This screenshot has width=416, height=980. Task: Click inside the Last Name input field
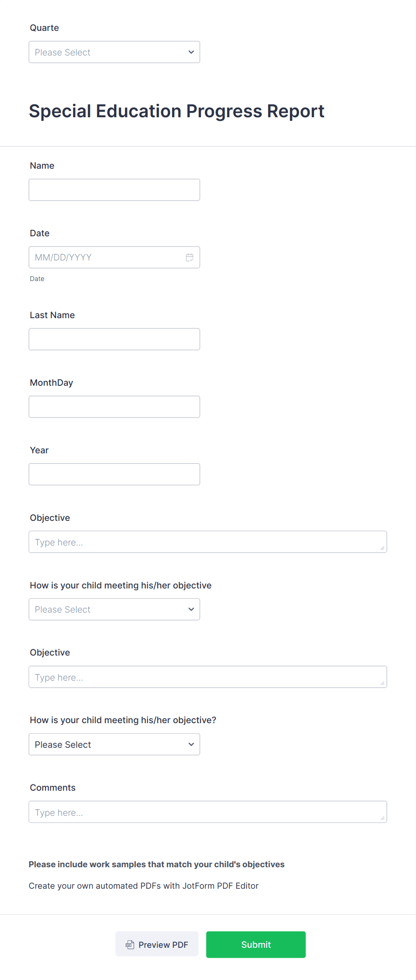[114, 339]
